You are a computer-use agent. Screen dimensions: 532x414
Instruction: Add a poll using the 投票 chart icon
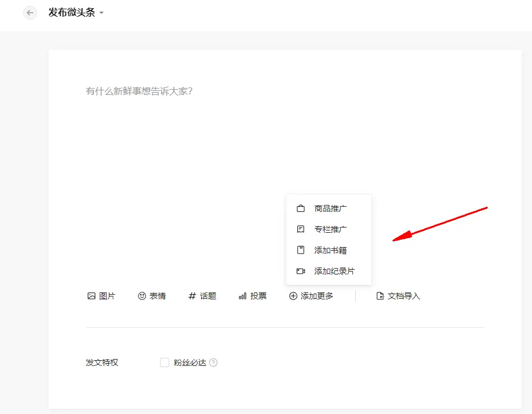(x=242, y=296)
